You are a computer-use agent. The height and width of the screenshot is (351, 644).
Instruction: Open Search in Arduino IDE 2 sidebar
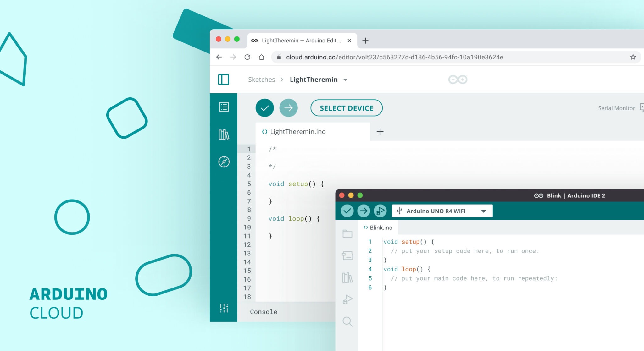[x=347, y=321]
